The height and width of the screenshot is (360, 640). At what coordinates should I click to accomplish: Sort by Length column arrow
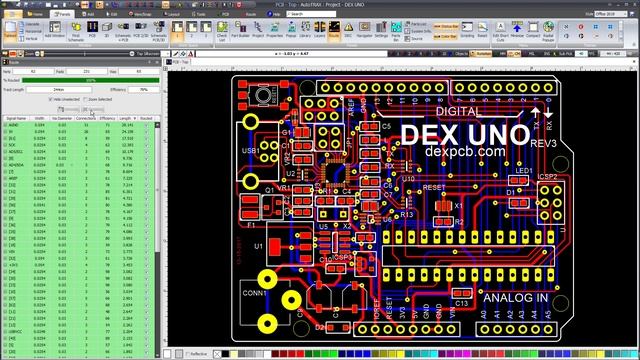[135, 118]
